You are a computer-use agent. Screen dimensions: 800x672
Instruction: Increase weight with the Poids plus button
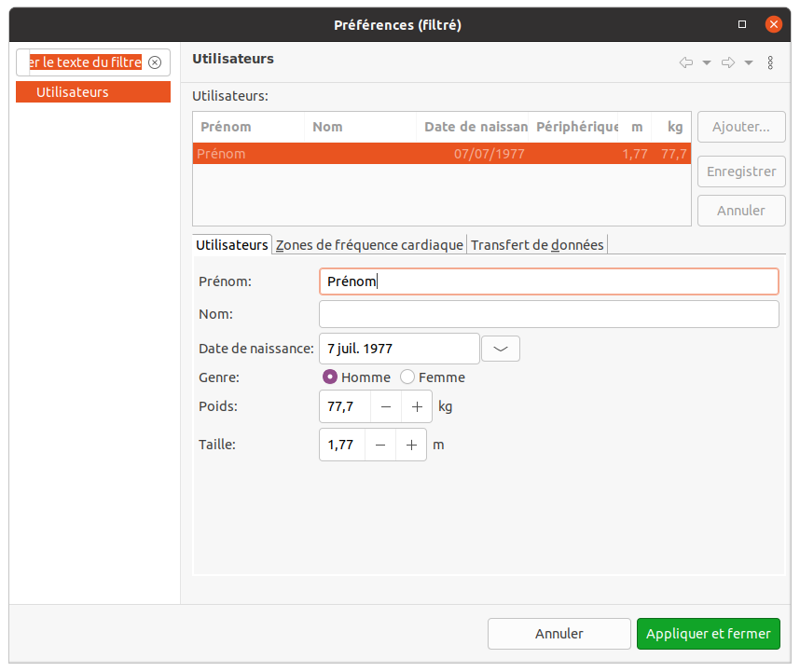click(x=417, y=407)
